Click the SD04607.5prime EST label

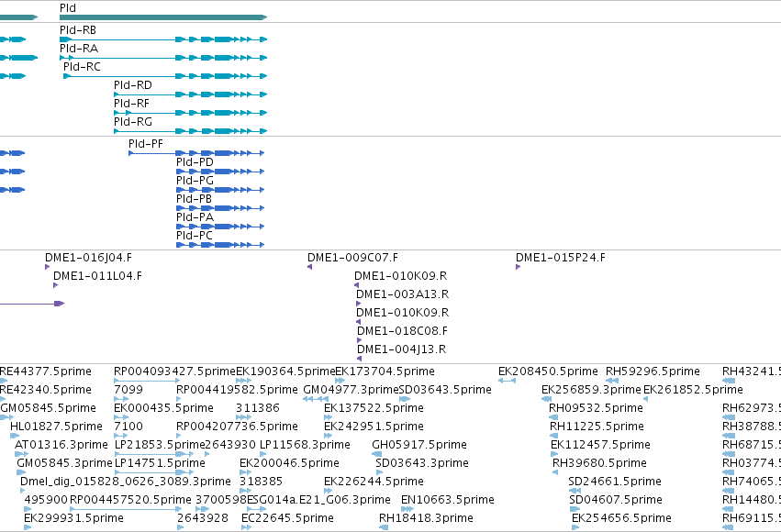pos(616,500)
